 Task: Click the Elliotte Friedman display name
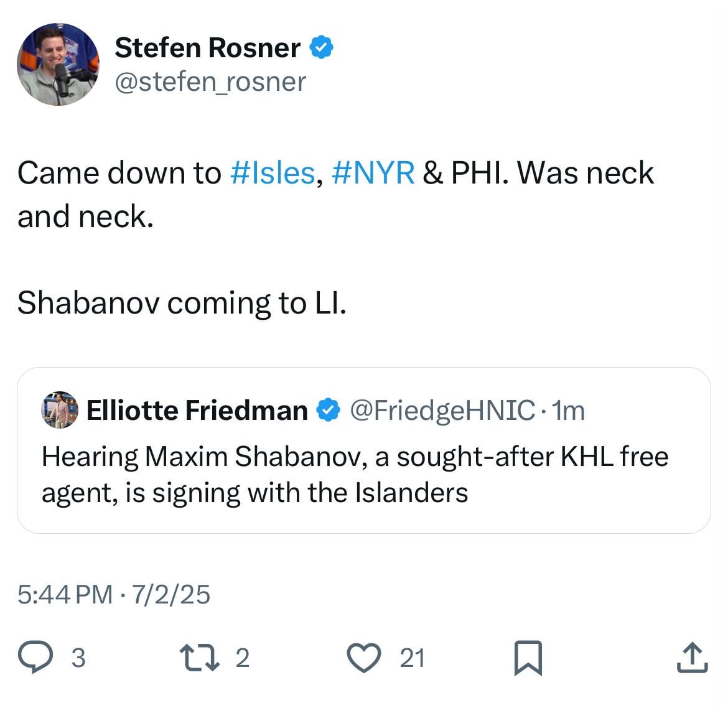coord(197,411)
